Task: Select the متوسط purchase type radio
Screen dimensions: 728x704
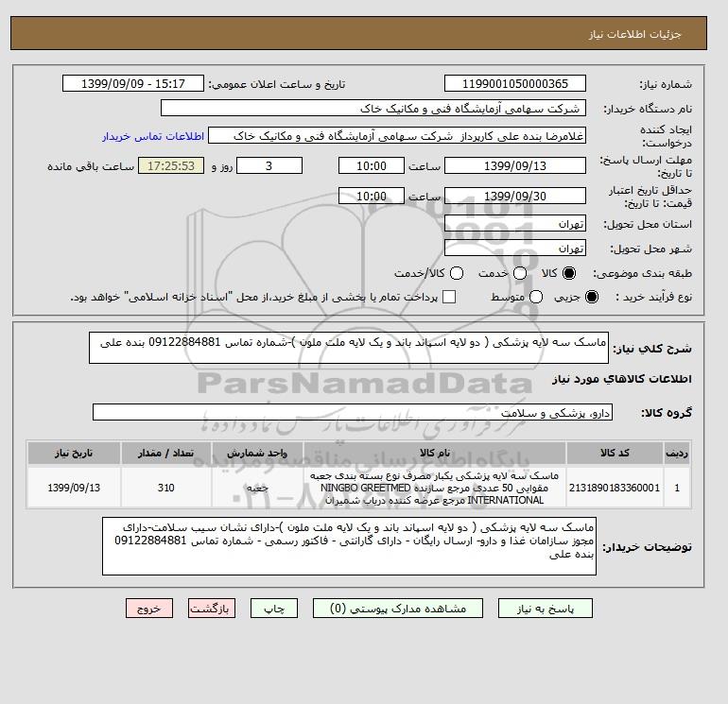Action: click(x=536, y=297)
